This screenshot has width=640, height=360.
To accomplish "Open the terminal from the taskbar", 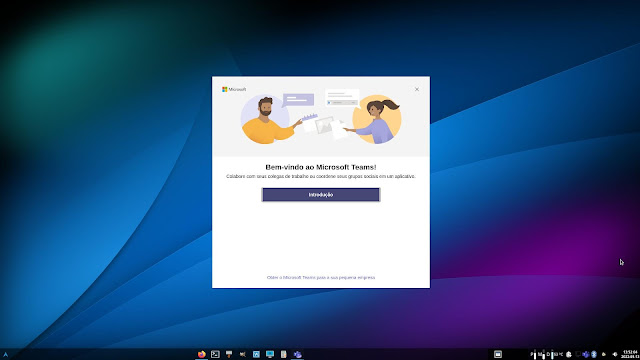I will pyautogui.click(x=215, y=354).
